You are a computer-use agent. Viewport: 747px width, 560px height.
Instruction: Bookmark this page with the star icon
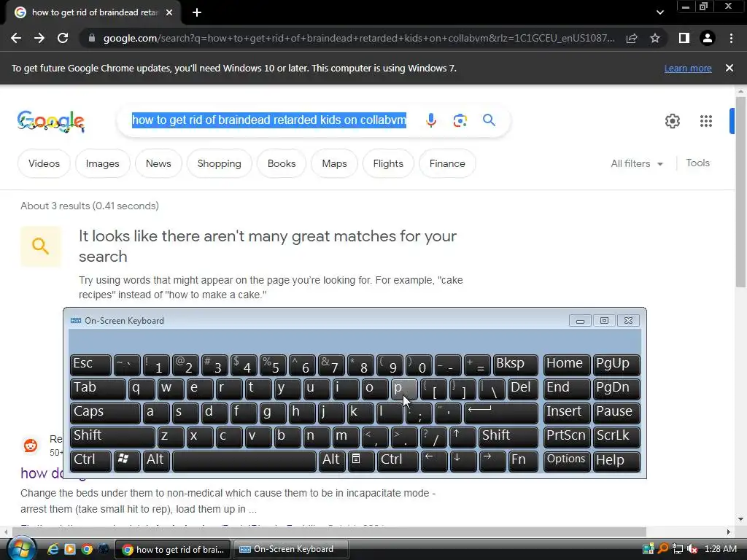point(655,38)
